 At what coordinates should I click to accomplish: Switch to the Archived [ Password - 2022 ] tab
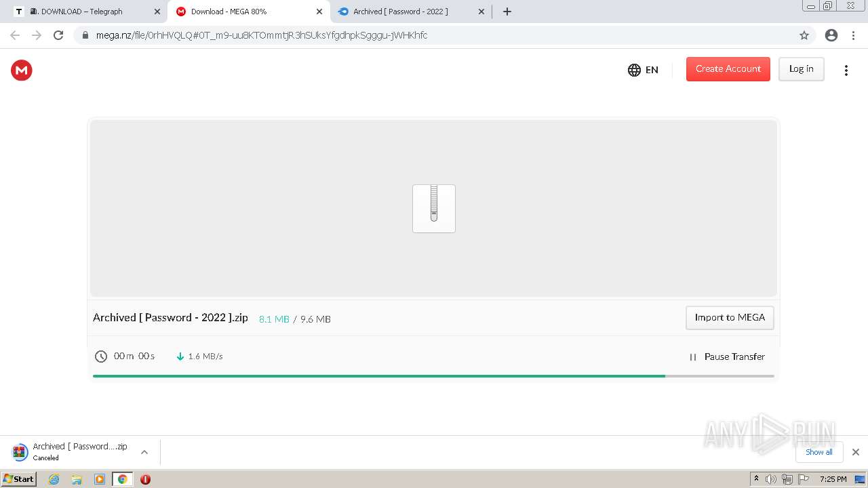[411, 12]
